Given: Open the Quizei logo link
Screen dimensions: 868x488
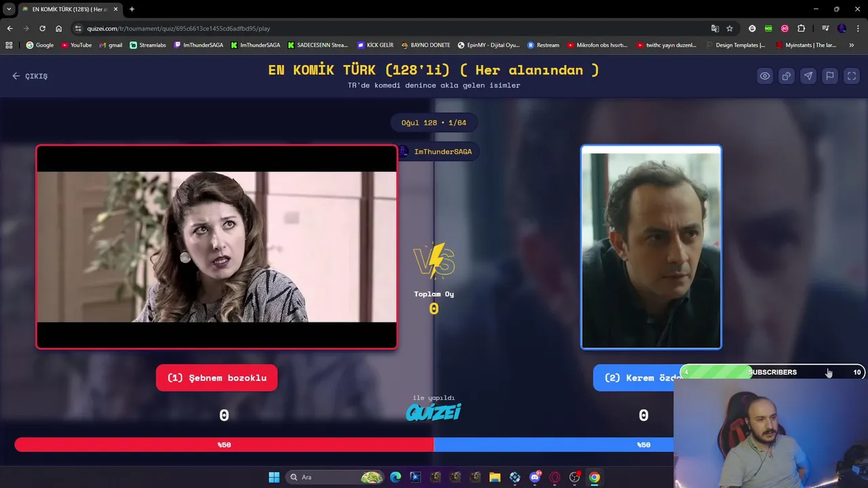Looking at the screenshot, I should pos(433,411).
